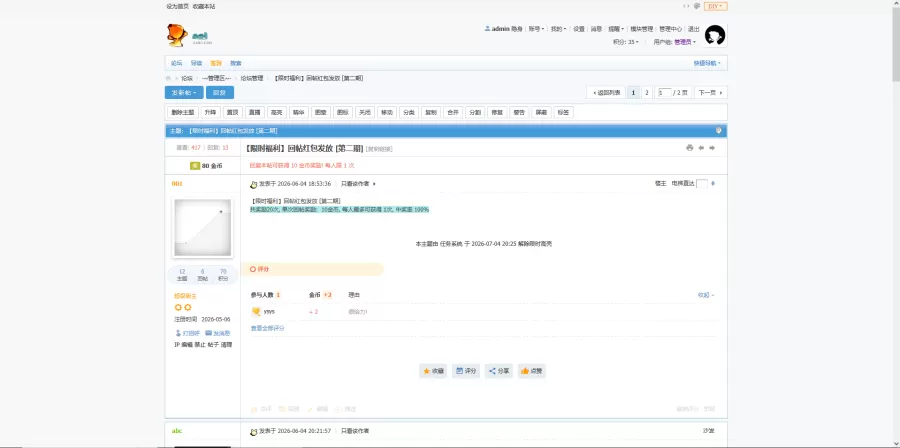Click the widescreen toggle icon next to DIY

pos(686,6)
